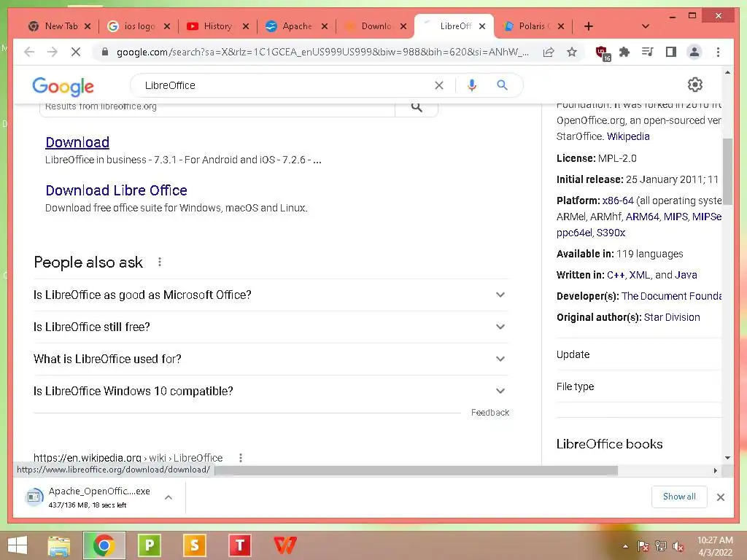Open the Chrome three-dot menu
The height and width of the screenshot is (560, 747).
pyautogui.click(x=718, y=52)
